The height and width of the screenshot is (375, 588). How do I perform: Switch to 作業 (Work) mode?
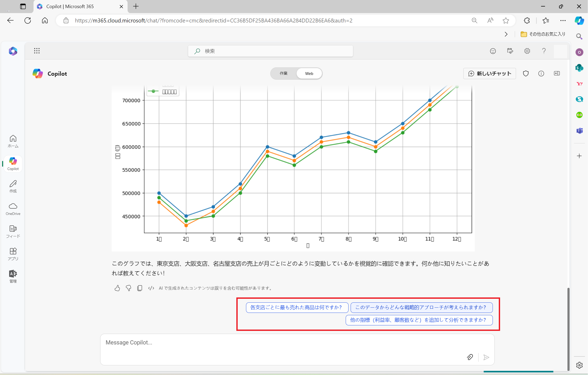pyautogui.click(x=284, y=73)
